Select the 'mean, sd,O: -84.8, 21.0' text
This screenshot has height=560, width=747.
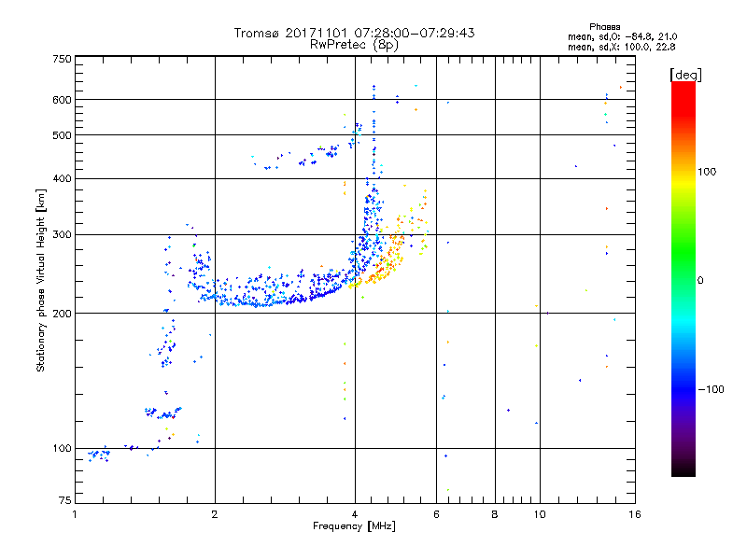click(622, 36)
